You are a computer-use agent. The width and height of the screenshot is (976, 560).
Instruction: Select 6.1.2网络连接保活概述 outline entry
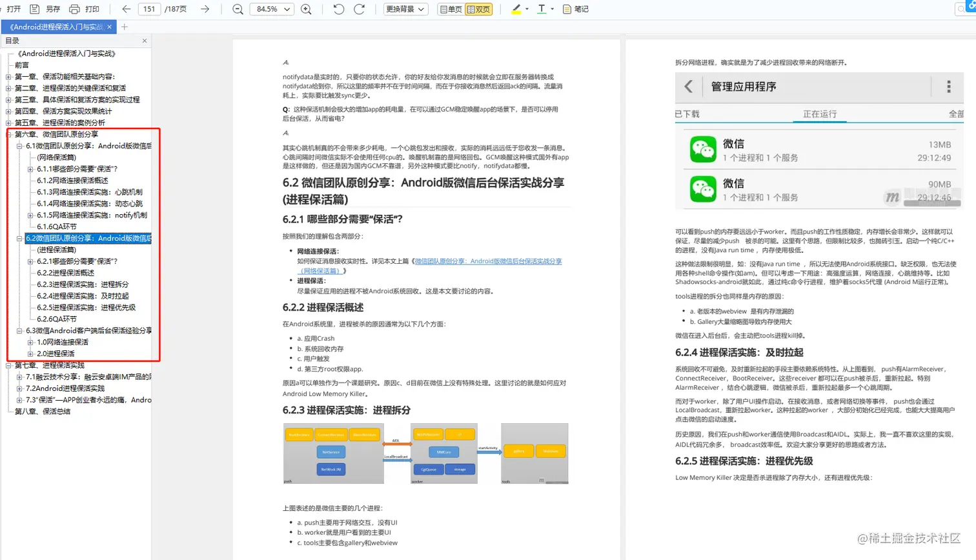(x=72, y=181)
